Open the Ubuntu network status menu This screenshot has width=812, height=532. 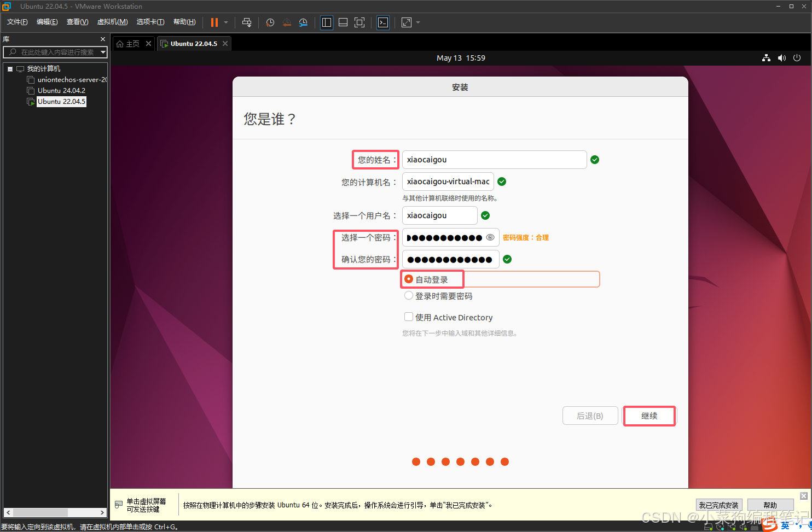pyautogui.click(x=765, y=58)
